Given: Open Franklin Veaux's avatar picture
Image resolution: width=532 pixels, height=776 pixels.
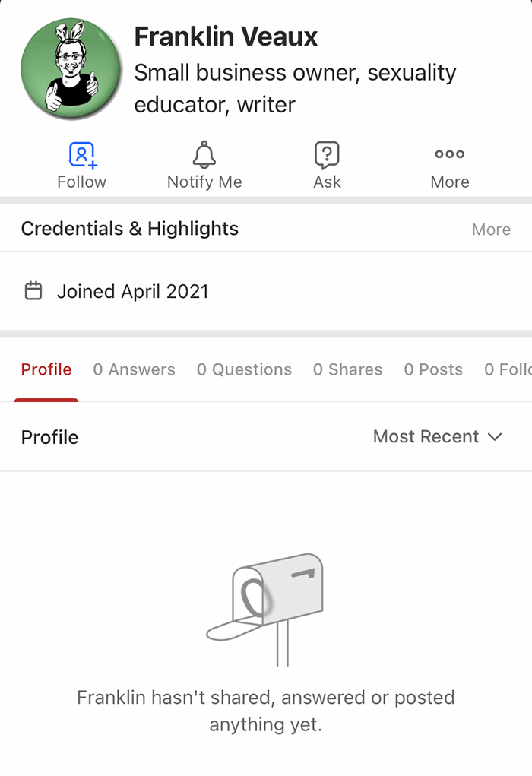Looking at the screenshot, I should click(71, 68).
